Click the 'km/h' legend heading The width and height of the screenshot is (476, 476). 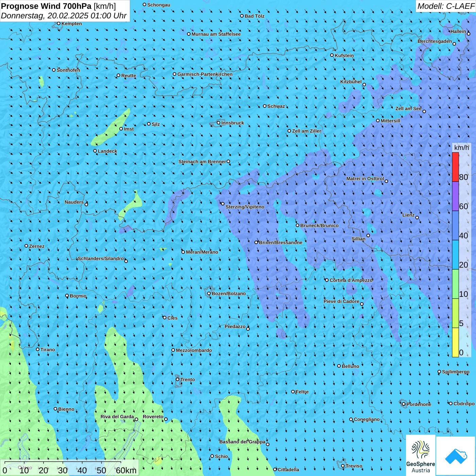click(461, 148)
